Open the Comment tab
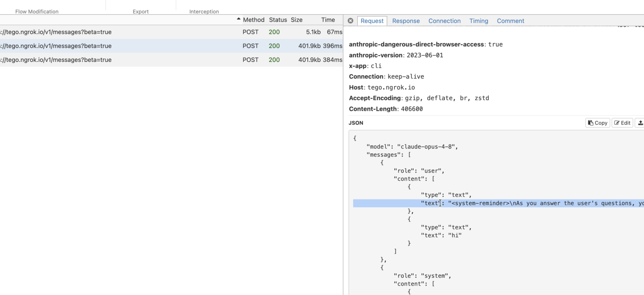Screen dimensions: 644x295 510,21
